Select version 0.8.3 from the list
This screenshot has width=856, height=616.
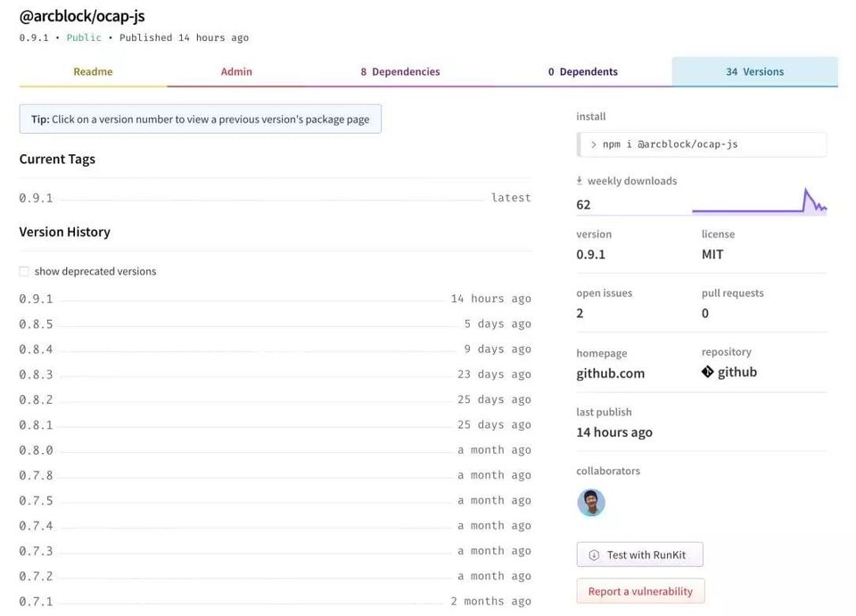pos(37,374)
